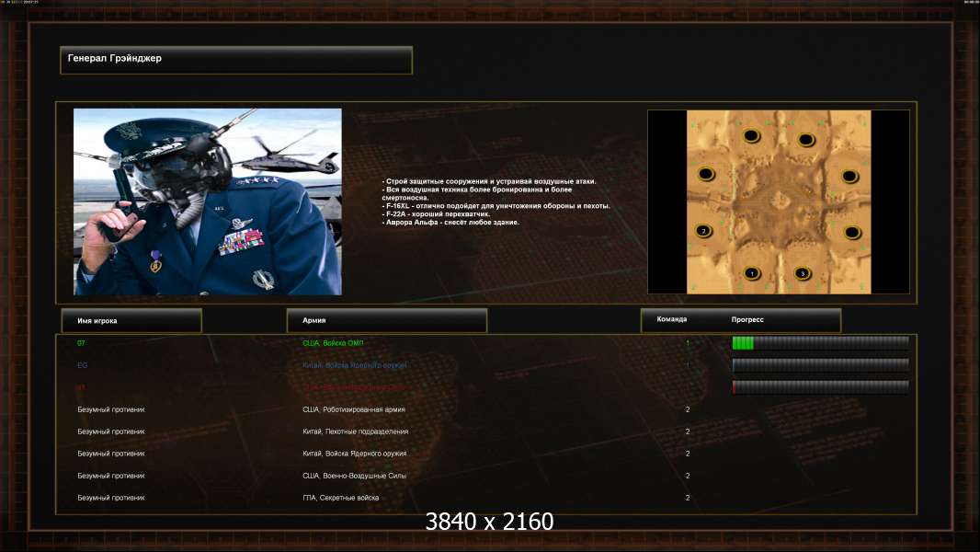This screenshot has height=552, width=980.
Task: Click the tip 'Вся воздушная техника более бронирована'
Action: pyautogui.click(x=477, y=193)
